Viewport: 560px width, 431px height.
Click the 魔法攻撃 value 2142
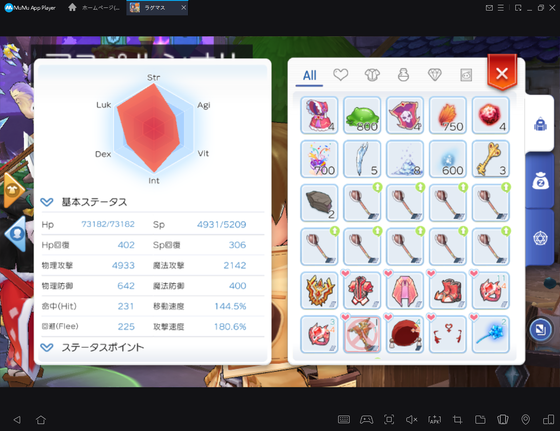tap(235, 265)
